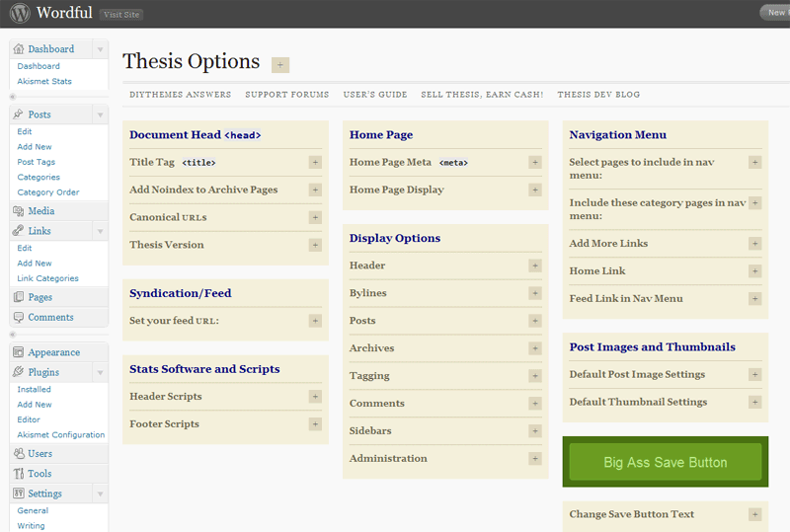This screenshot has width=790, height=532.
Task: Click the Users icon in sidebar
Action: (x=19, y=454)
